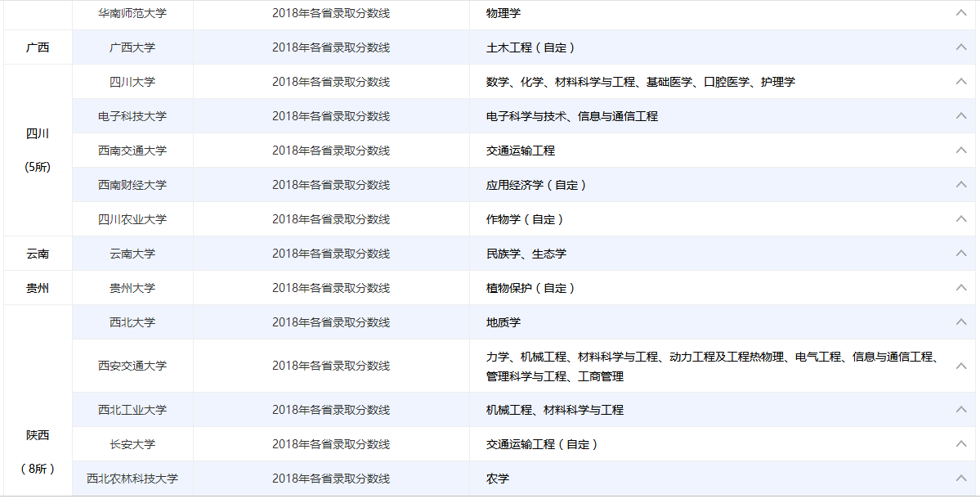The image size is (980, 499).
Task: Click the 数学、化学、材料科学与工程 discipline list
Action: (x=641, y=82)
